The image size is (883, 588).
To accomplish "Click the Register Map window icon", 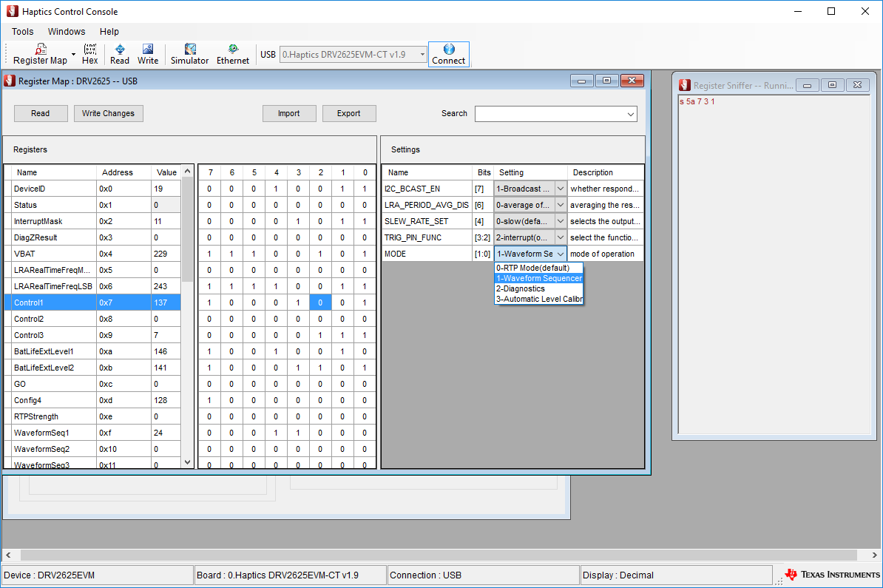I will [x=10, y=81].
